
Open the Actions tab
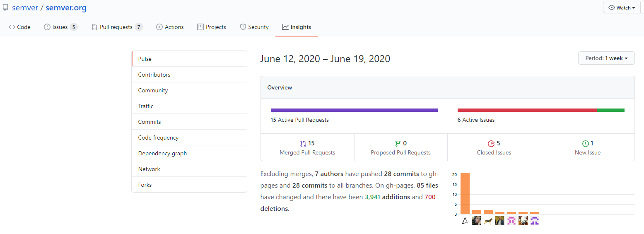click(170, 27)
